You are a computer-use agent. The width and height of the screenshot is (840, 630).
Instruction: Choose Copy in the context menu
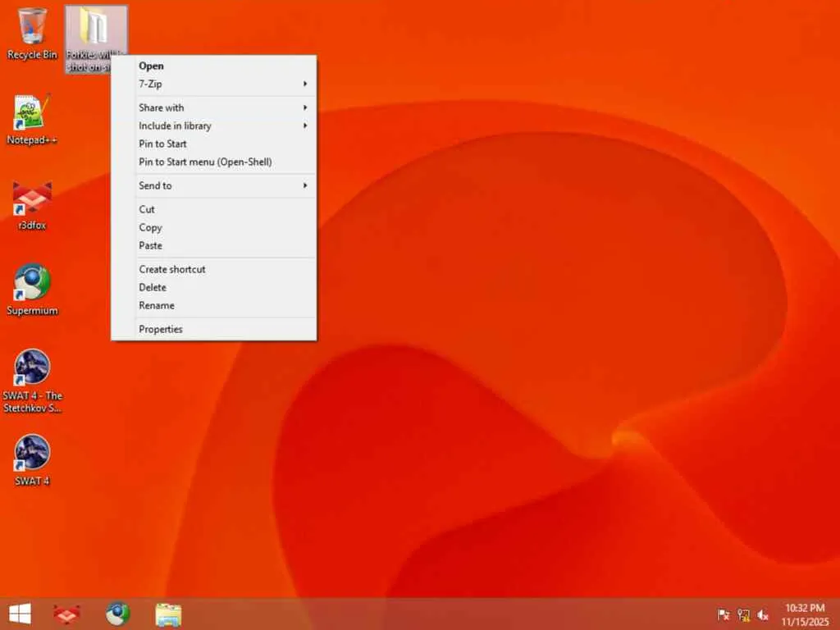(x=214, y=228)
